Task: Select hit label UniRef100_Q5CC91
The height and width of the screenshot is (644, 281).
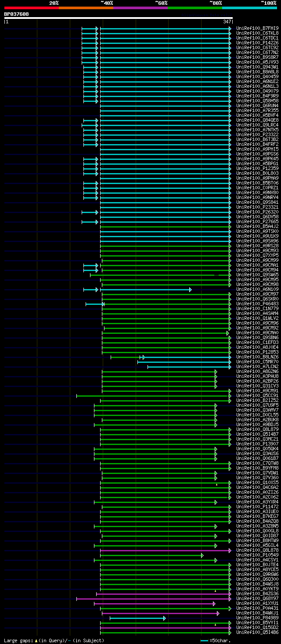Action: point(257,395)
